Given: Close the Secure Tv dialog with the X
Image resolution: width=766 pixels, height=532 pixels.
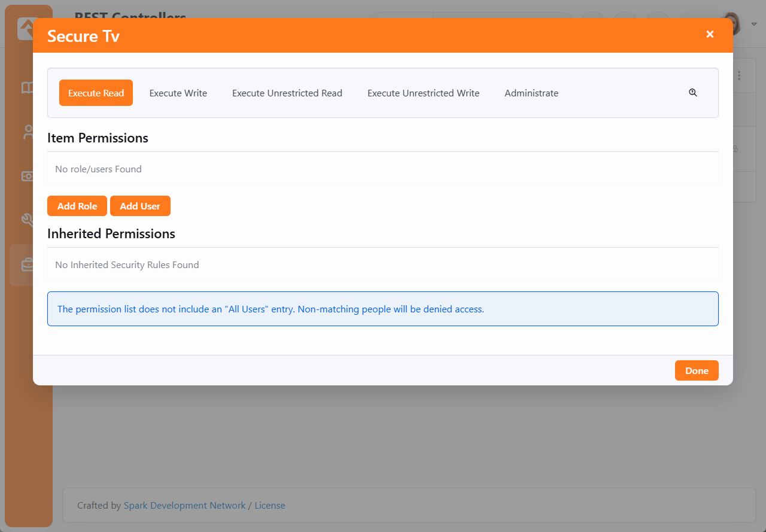Looking at the screenshot, I should coord(710,34).
